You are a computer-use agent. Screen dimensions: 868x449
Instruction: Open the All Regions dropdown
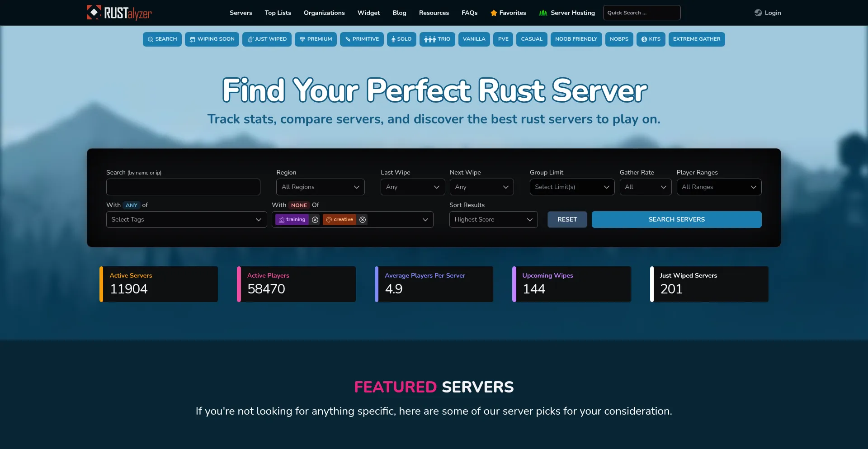pos(320,187)
